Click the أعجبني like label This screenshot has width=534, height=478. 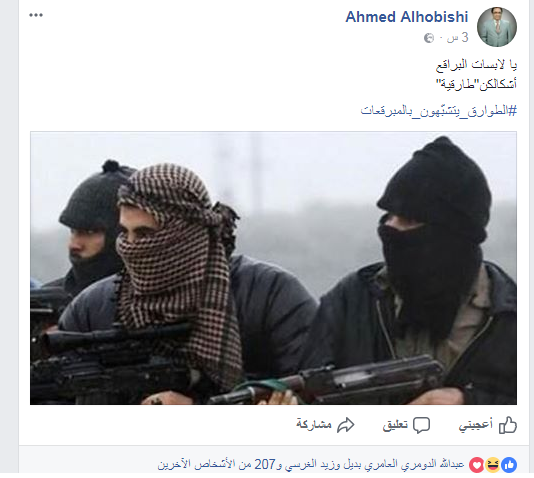[475, 425]
